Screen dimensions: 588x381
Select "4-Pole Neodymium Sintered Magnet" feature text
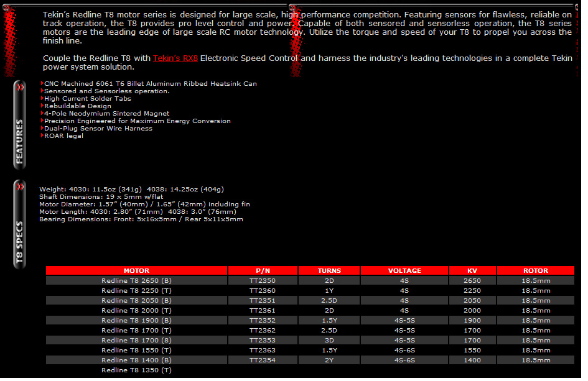(x=107, y=114)
